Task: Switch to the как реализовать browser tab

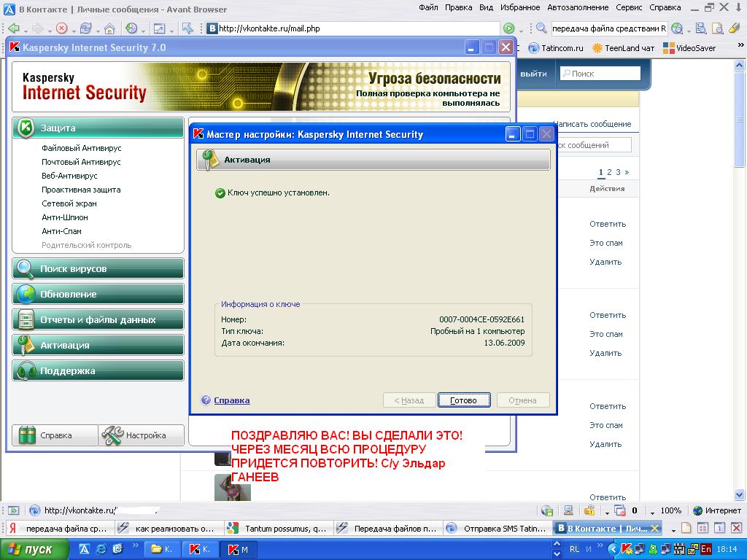Action: (x=169, y=528)
